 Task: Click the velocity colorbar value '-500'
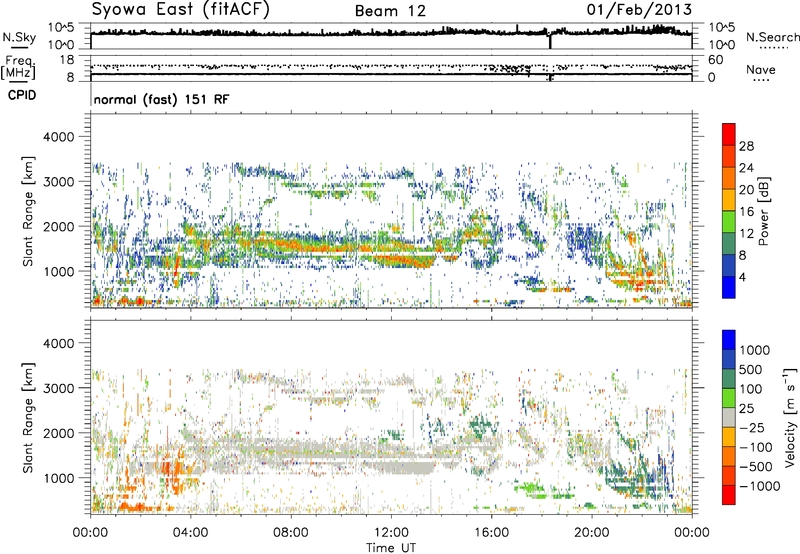click(x=756, y=466)
